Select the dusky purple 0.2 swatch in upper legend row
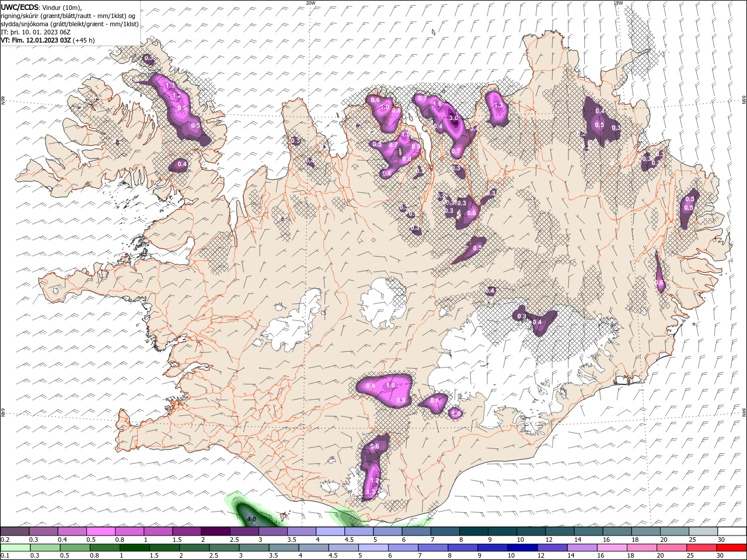 [15, 531]
